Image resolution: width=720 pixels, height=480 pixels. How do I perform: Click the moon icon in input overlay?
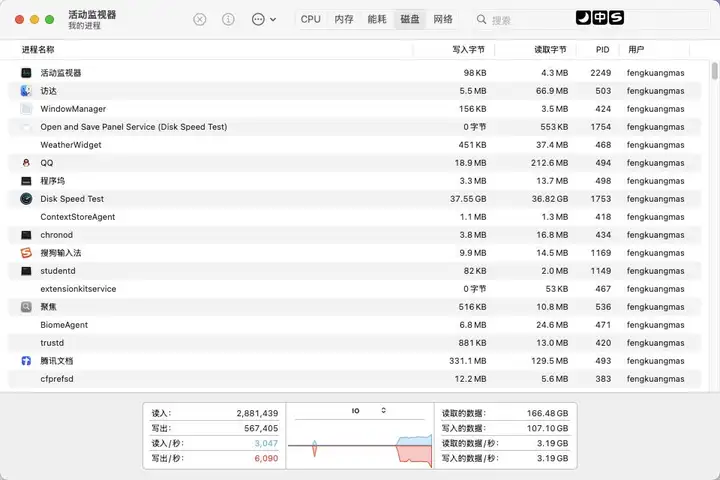point(583,18)
